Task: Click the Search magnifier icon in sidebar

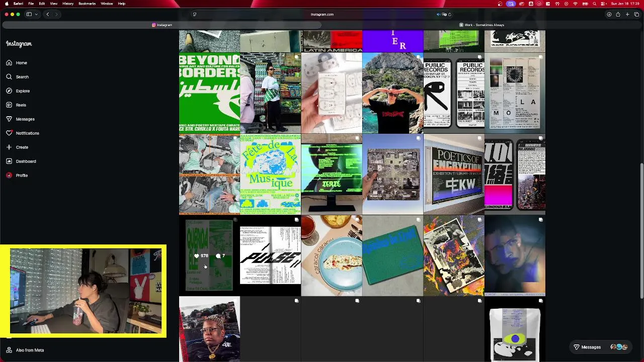Action: click(9, 77)
